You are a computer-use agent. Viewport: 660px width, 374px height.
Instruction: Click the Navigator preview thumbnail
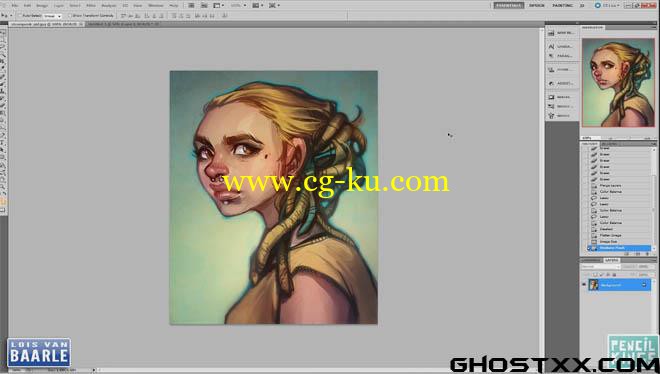point(618,82)
